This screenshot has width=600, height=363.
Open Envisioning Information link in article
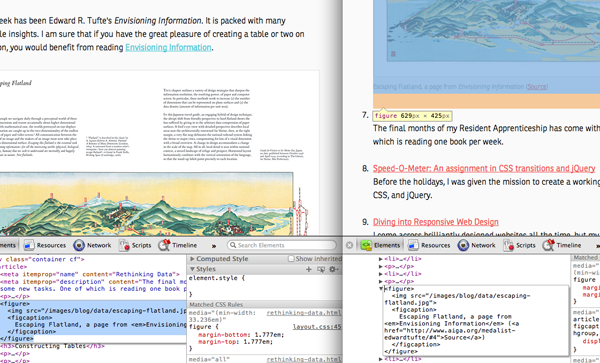pyautogui.click(x=168, y=47)
